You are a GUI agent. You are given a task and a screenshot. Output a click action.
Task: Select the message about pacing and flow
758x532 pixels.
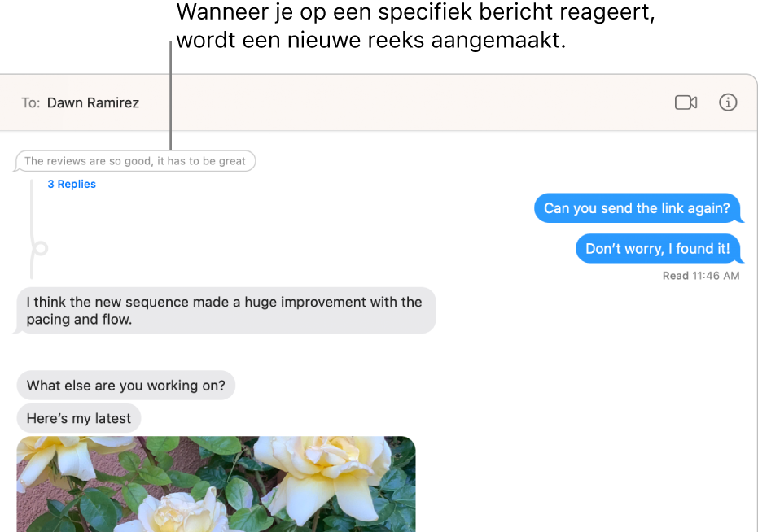coord(225,310)
